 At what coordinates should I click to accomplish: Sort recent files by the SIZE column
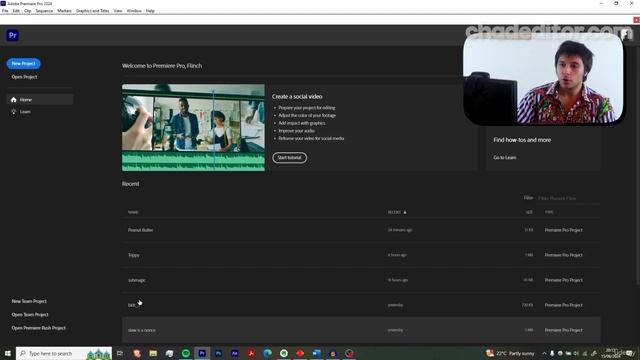pyautogui.click(x=529, y=212)
